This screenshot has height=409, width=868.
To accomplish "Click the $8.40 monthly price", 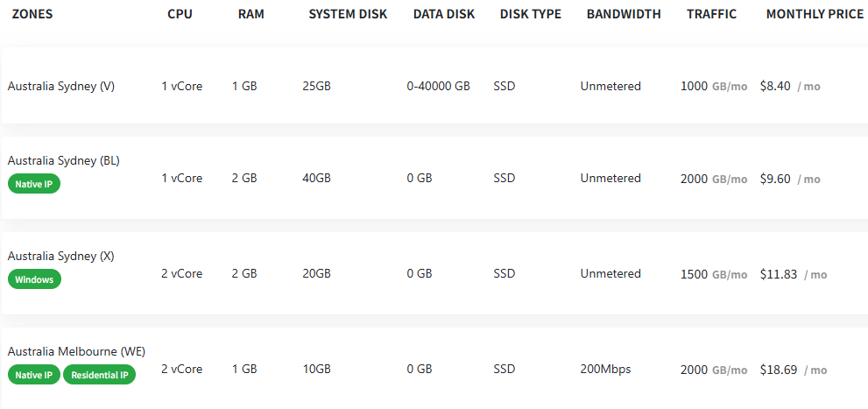I will tap(775, 86).
